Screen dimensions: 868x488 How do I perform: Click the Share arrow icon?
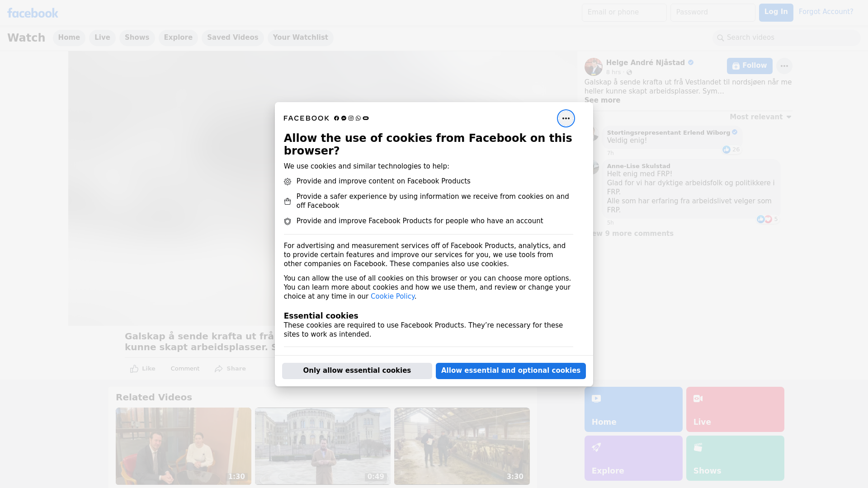[x=219, y=369]
